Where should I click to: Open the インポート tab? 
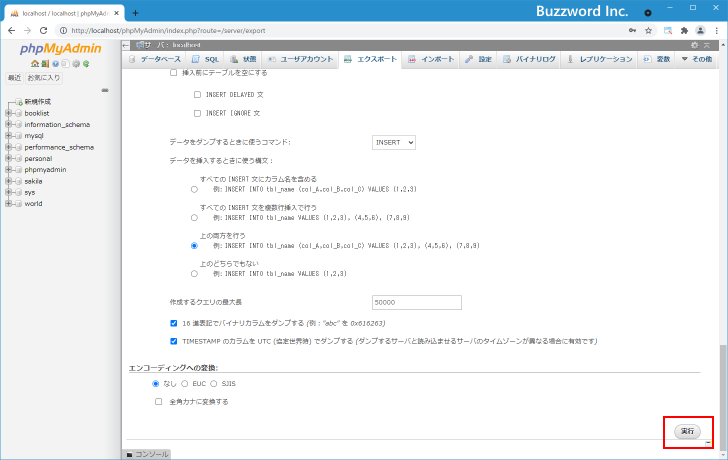coord(431,59)
